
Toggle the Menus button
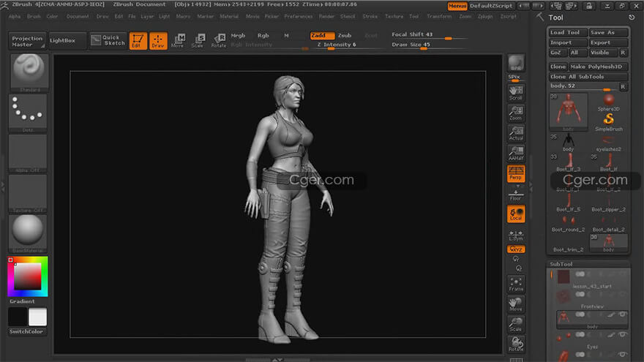point(457,6)
